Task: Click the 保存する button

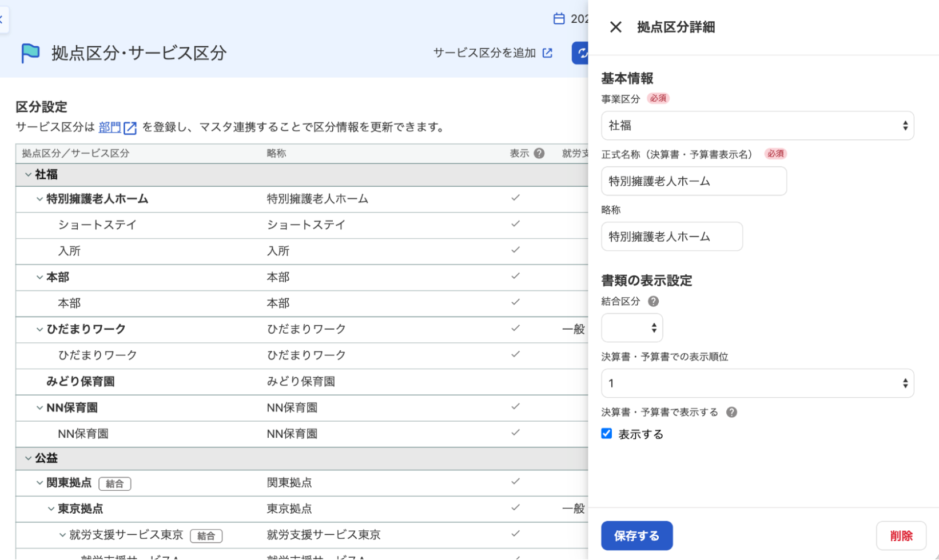Action: (x=636, y=536)
